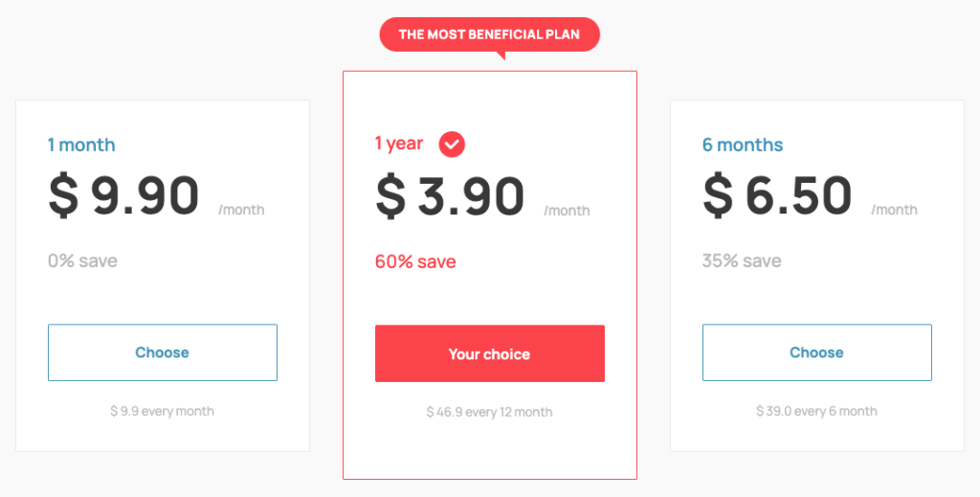Choose the 6 months plan button
This screenshot has width=980, height=497.
click(816, 352)
